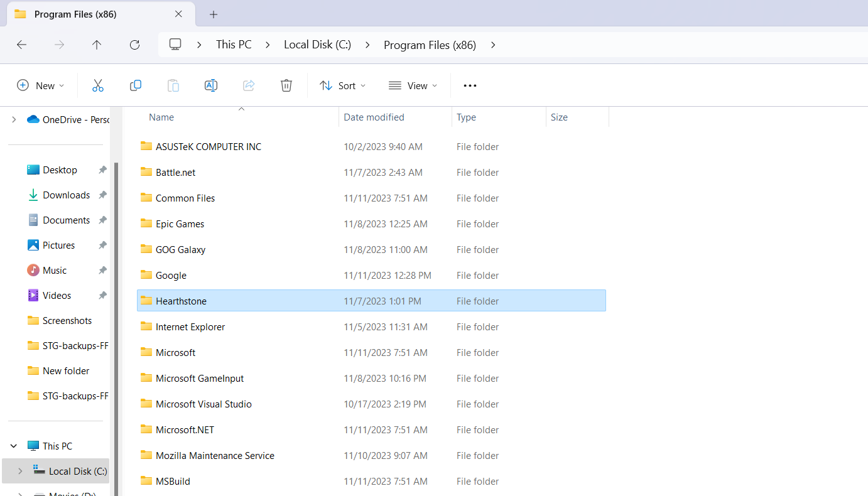This screenshot has width=868, height=496.
Task: Cut the selected Hearthstone folder
Action: pyautogui.click(x=97, y=85)
